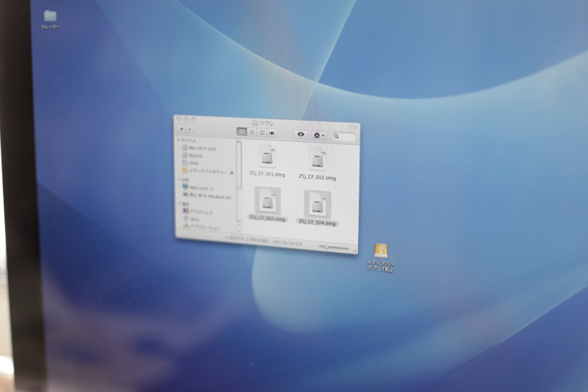Click the Finder search field
This screenshot has height=392, width=588.
(x=344, y=136)
